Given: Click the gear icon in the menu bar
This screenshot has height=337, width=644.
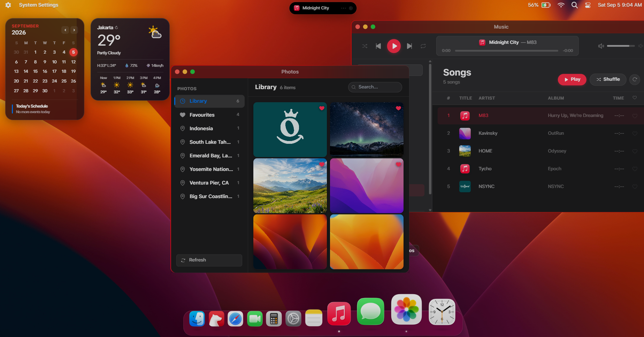Looking at the screenshot, I should click(x=8, y=5).
